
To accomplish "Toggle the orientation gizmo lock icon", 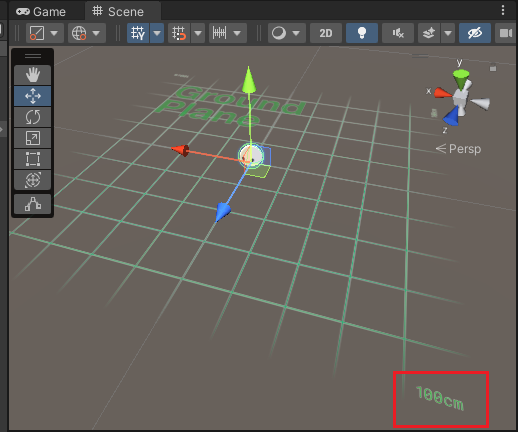I will point(493,68).
